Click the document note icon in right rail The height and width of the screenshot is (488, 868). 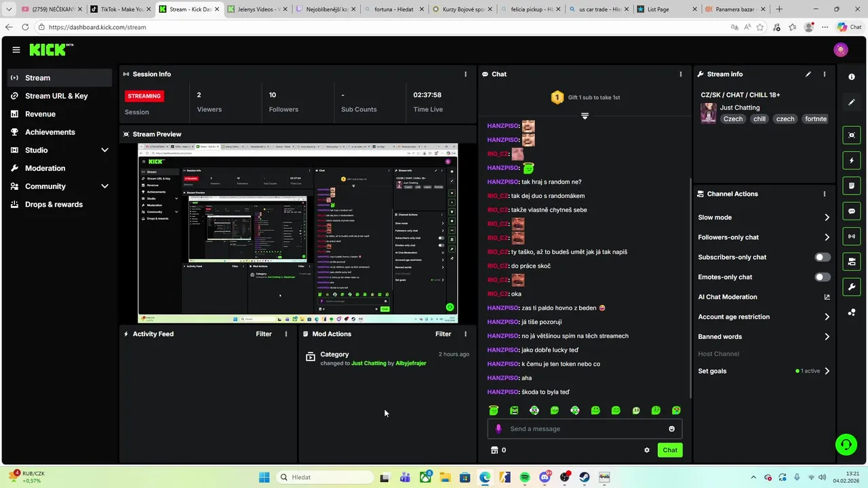(852, 185)
